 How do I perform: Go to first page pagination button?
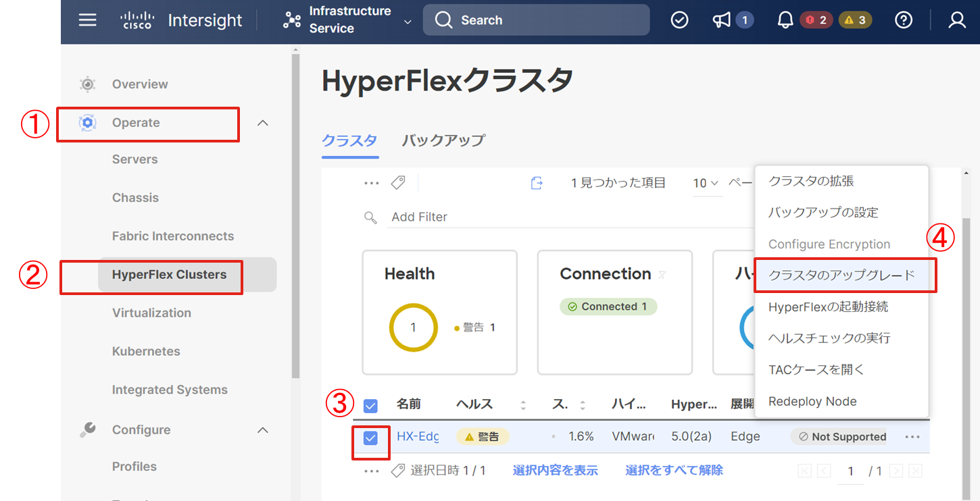804,471
